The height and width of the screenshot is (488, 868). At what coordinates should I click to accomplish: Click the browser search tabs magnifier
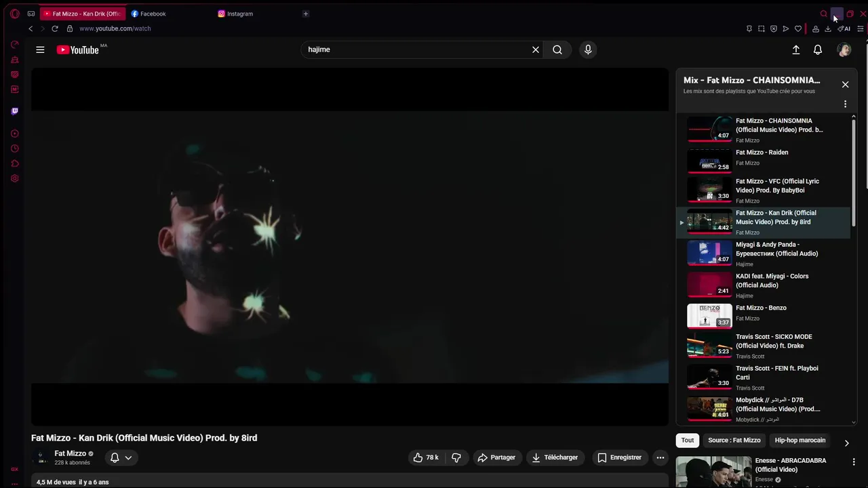point(824,14)
